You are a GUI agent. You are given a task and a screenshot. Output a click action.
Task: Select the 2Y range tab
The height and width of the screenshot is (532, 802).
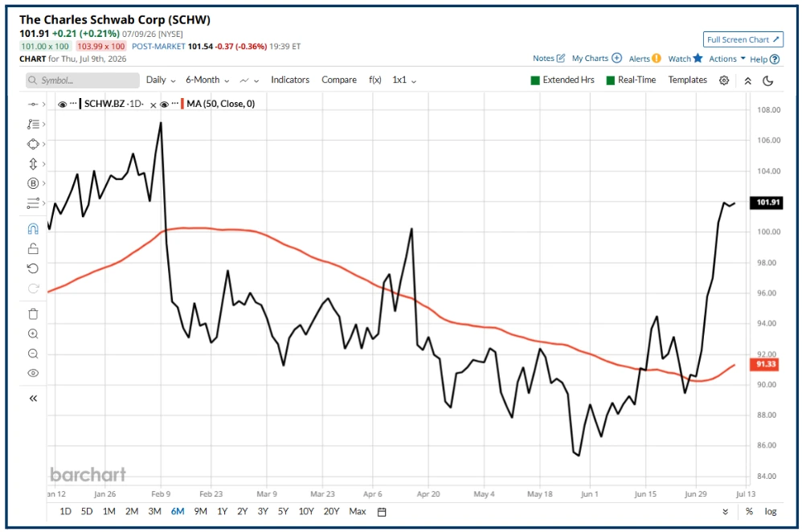tap(243, 511)
